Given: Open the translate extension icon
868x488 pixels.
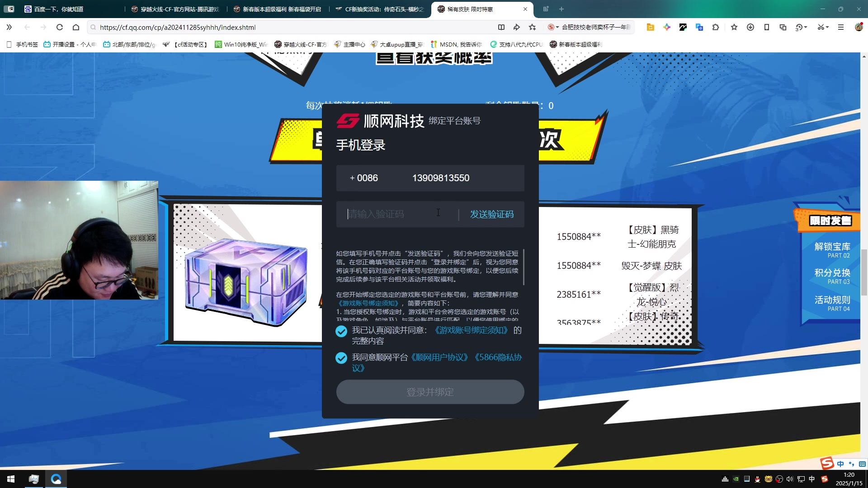Looking at the screenshot, I should coord(699,27).
